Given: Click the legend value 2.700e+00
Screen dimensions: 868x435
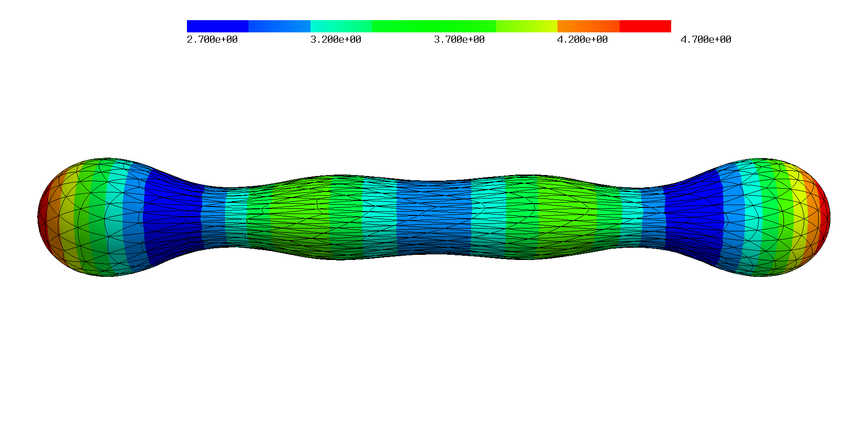Looking at the screenshot, I should [212, 40].
